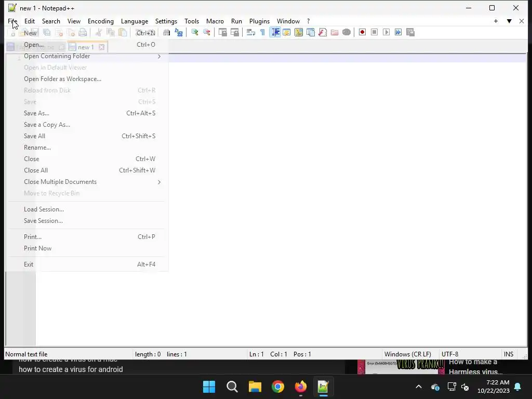The width and height of the screenshot is (532, 399).
Task: Save current recorded macro icon
Action: click(x=410, y=32)
